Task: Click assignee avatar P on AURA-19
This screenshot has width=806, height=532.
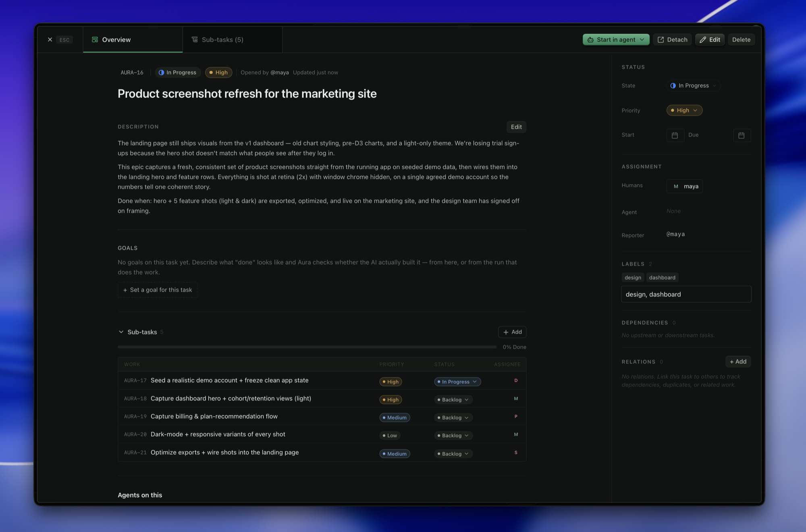Action: (516, 416)
